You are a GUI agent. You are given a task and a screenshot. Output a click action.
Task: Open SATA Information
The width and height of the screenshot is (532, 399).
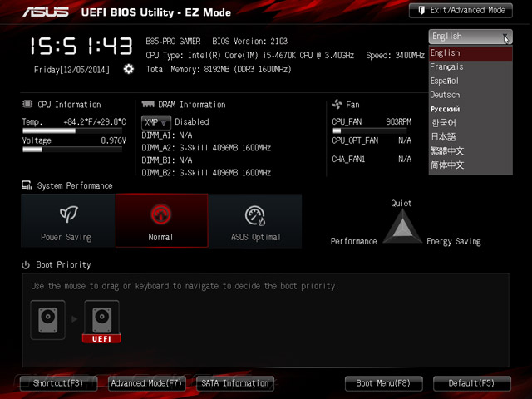235,383
